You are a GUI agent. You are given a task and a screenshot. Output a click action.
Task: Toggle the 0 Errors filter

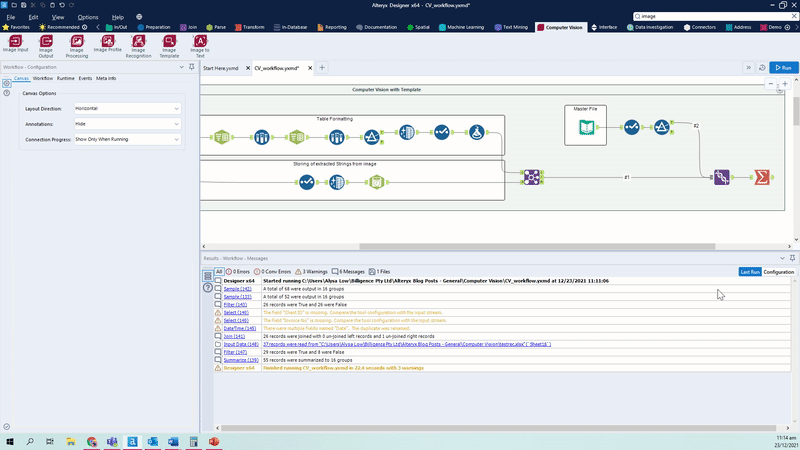point(238,271)
